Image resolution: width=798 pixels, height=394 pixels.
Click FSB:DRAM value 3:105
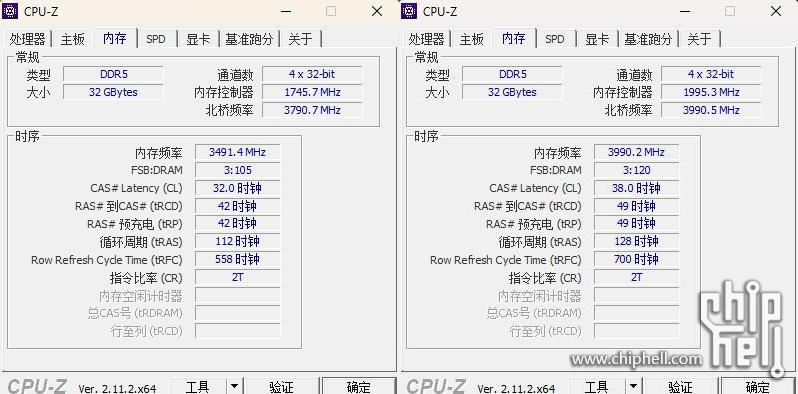(238, 170)
